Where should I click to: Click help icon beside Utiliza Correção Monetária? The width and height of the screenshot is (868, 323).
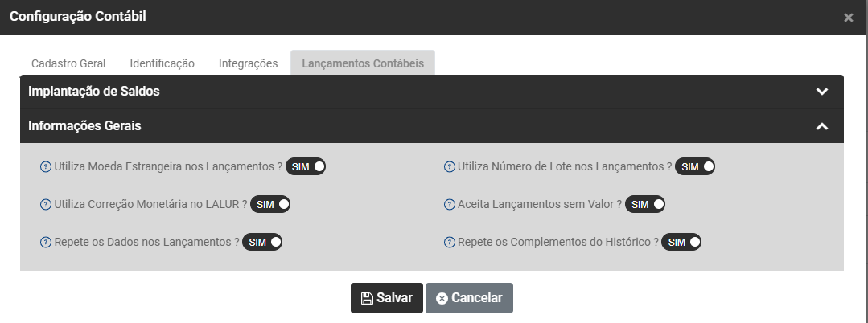[x=46, y=205]
